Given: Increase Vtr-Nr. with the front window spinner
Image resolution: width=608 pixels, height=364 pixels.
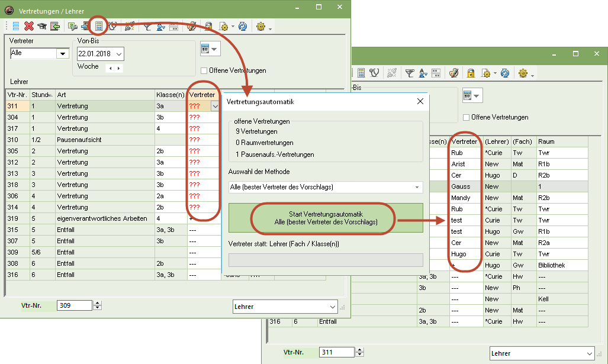Looking at the screenshot, I should pos(98,303).
